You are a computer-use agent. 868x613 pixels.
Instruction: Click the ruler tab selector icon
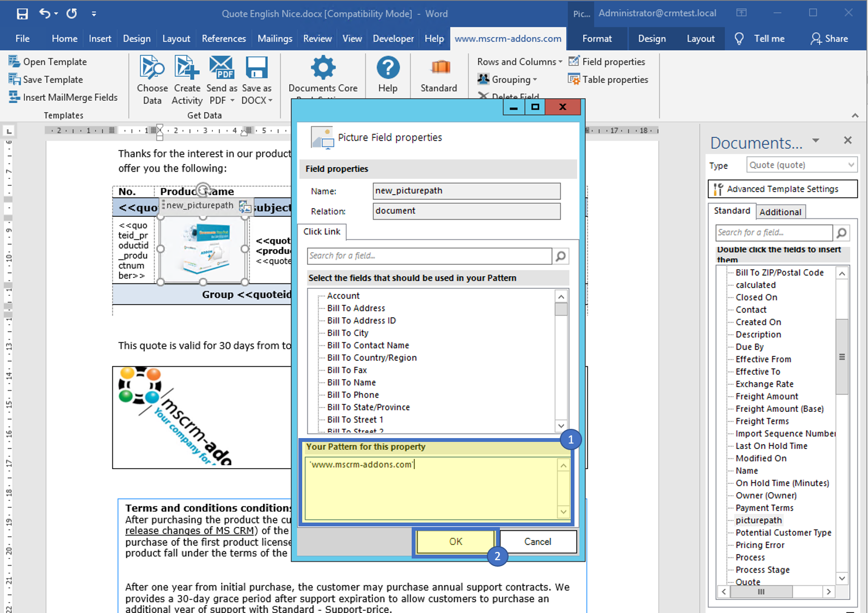click(9, 131)
